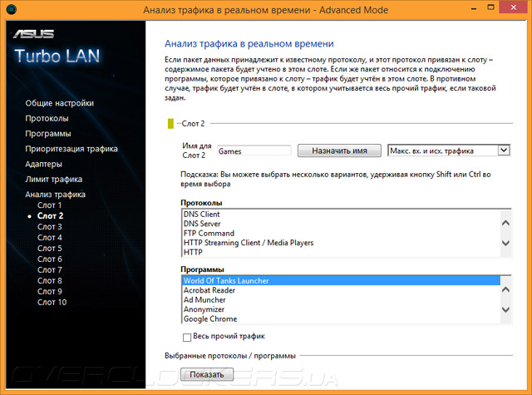Open the Программы section
This screenshot has width=532, height=395.
click(48, 133)
